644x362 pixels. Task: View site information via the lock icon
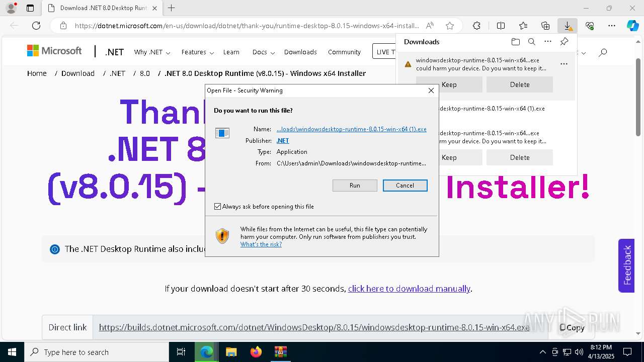[63, 26]
